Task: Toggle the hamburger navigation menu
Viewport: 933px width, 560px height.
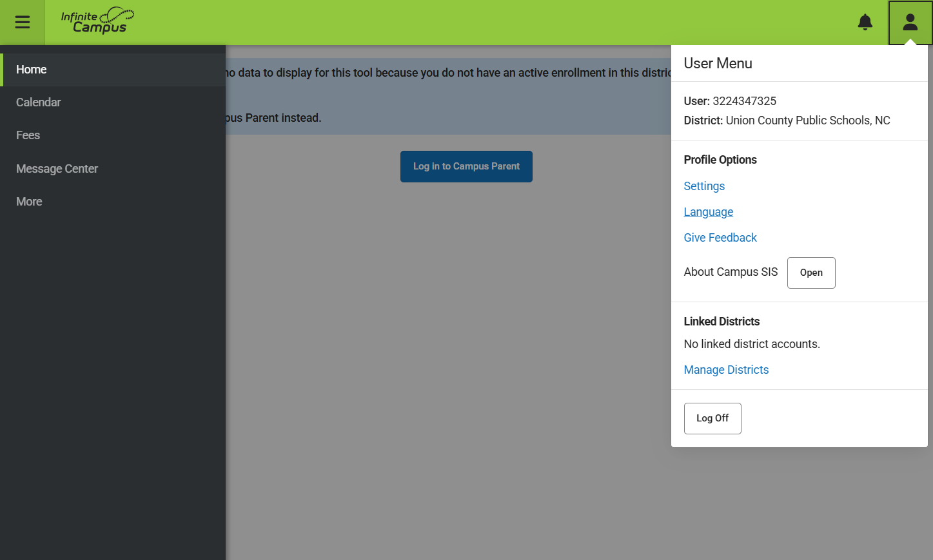Action: 23,23
